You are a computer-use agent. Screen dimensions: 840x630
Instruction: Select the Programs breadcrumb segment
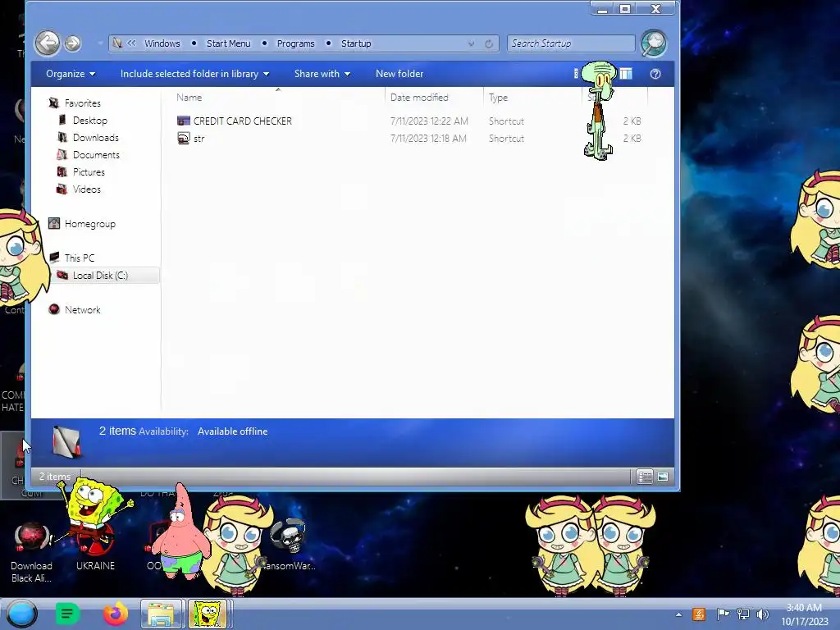coord(295,43)
